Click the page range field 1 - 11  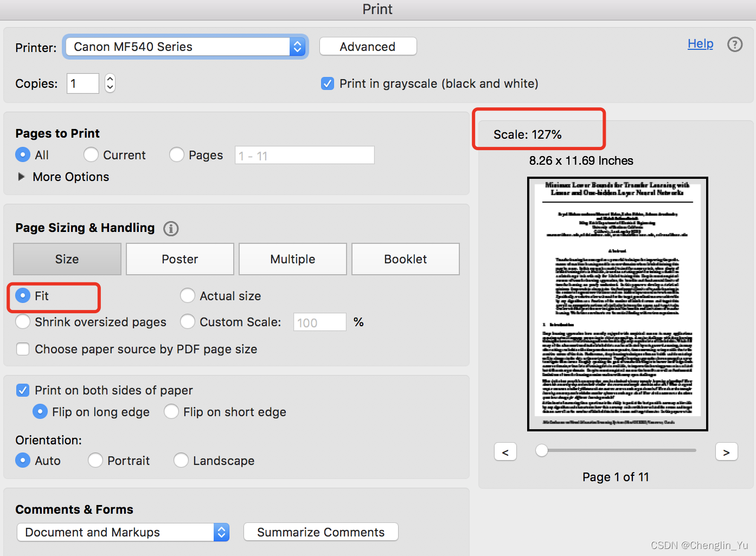point(305,156)
